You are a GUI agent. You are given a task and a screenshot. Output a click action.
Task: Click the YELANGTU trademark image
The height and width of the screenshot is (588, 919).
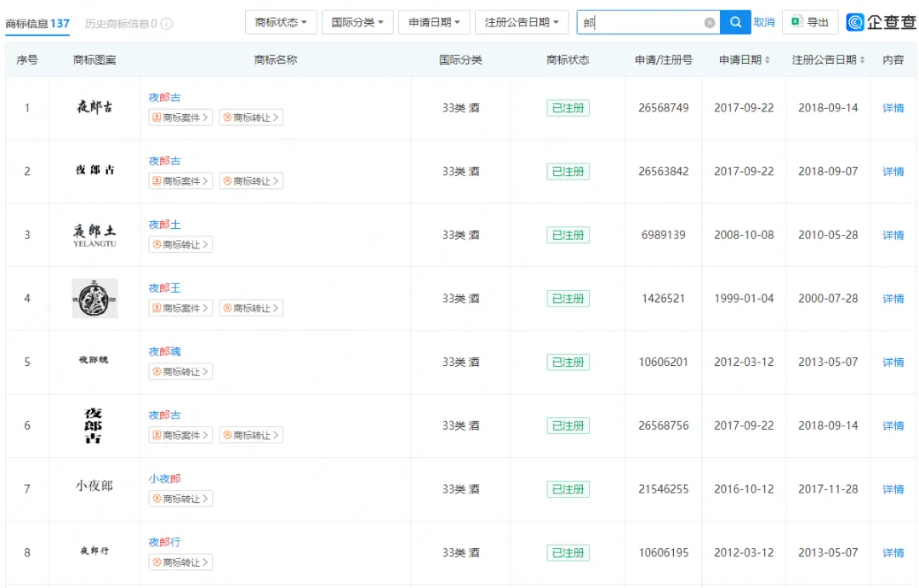[94, 235]
